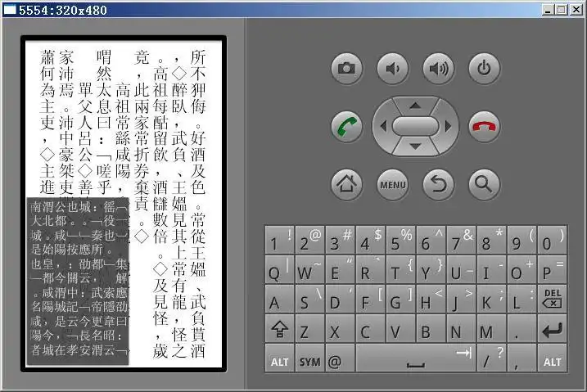Click the D-pad center select button

coord(415,126)
